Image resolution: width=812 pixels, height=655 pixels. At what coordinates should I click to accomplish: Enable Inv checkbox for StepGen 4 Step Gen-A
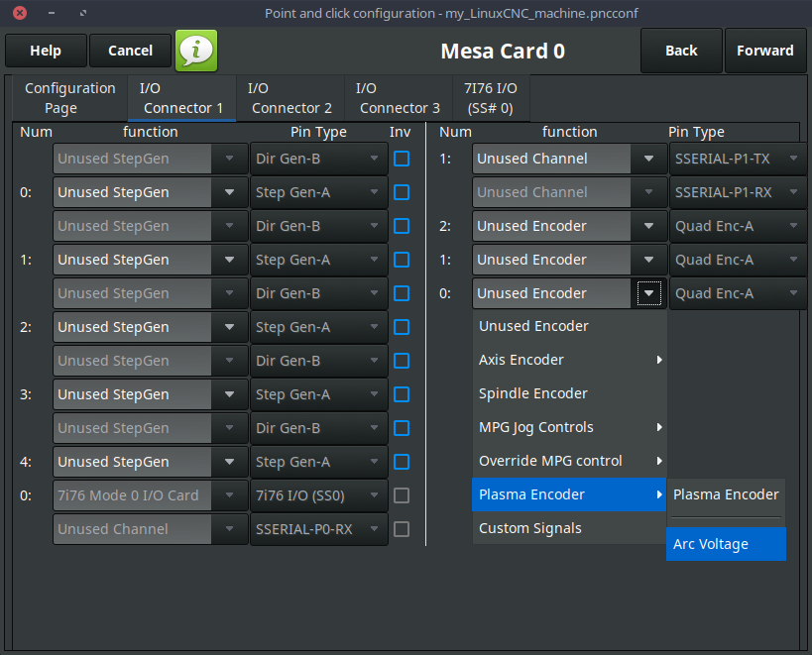coord(402,462)
